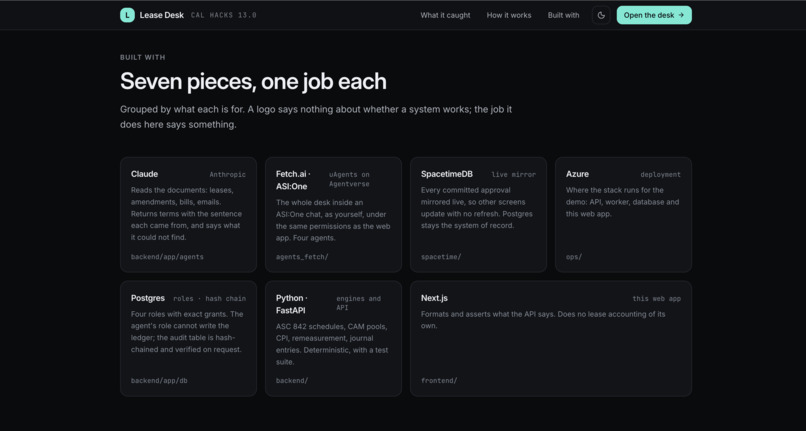Open the What it caught section
806x431 pixels.
(x=445, y=15)
